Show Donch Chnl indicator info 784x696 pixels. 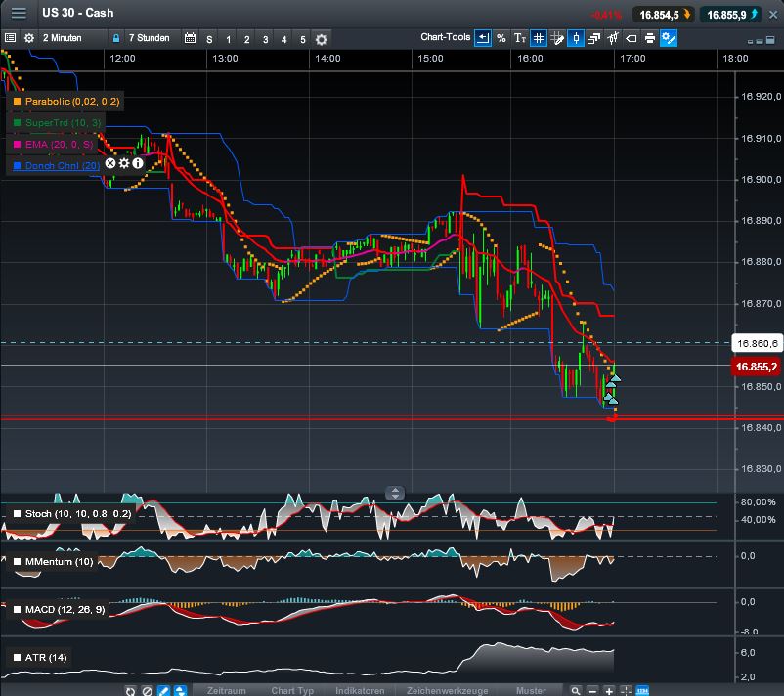pyautogui.click(x=138, y=163)
